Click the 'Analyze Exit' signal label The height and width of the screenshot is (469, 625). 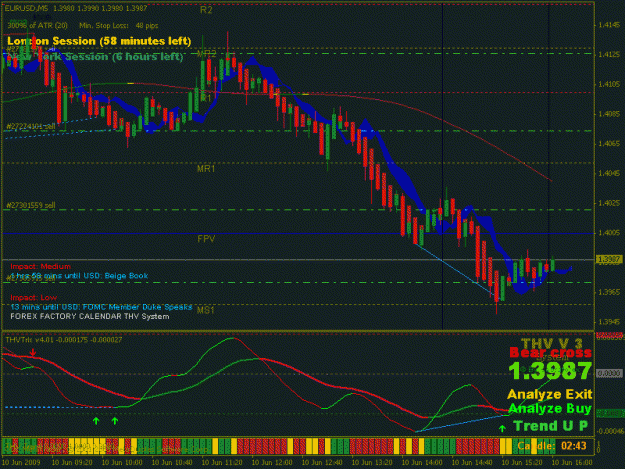(550, 394)
